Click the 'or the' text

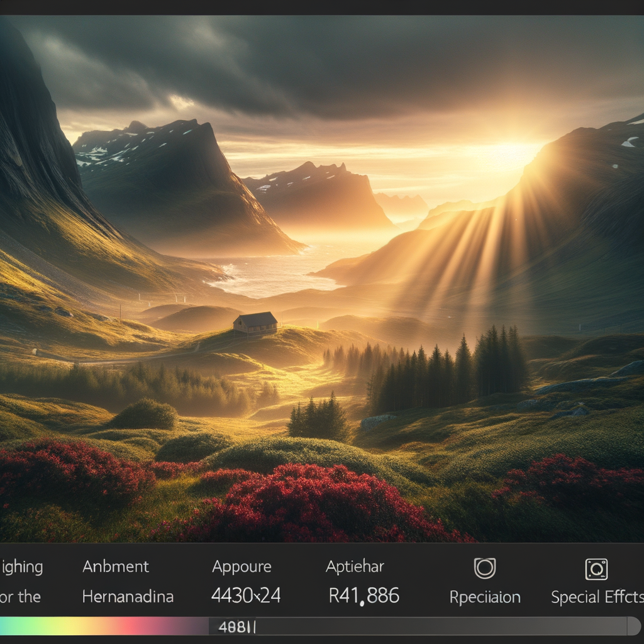[21, 597]
